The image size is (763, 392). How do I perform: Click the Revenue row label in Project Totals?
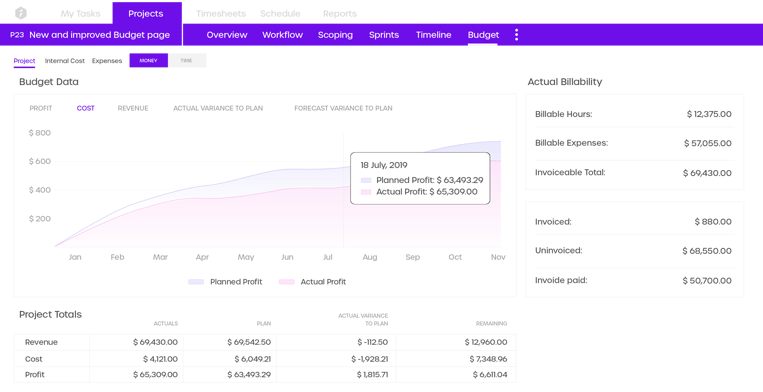tap(41, 342)
